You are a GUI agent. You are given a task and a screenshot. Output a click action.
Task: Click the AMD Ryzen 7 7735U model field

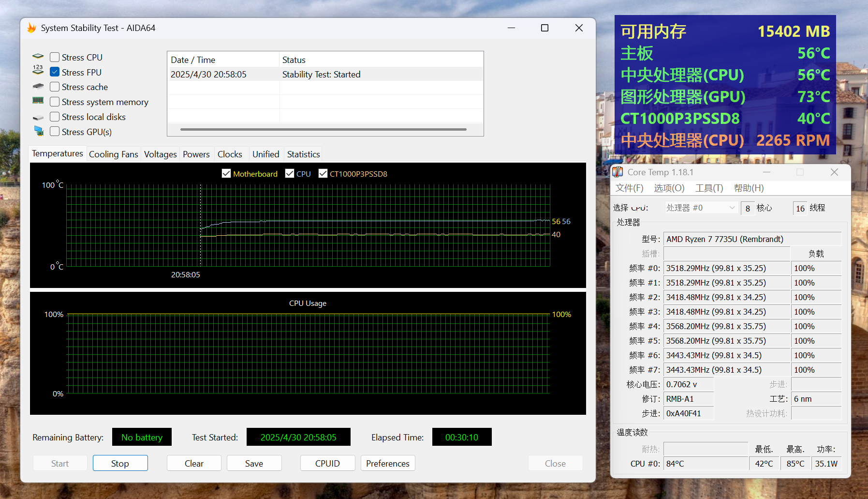point(752,239)
